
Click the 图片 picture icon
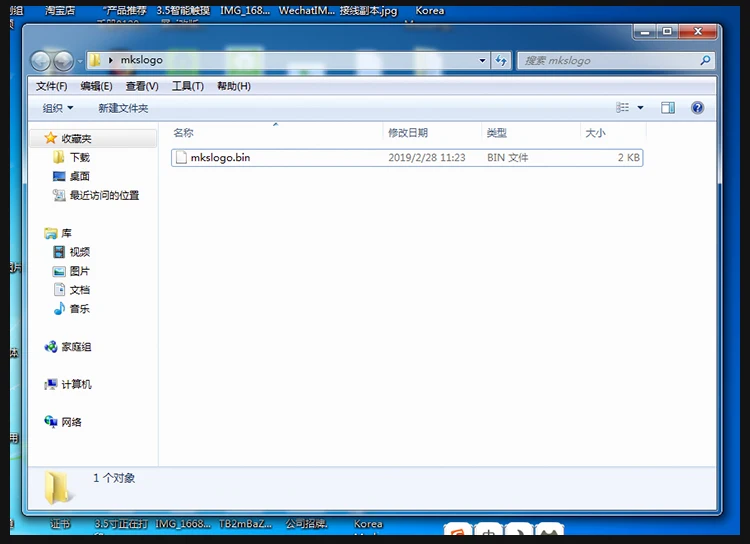point(59,271)
